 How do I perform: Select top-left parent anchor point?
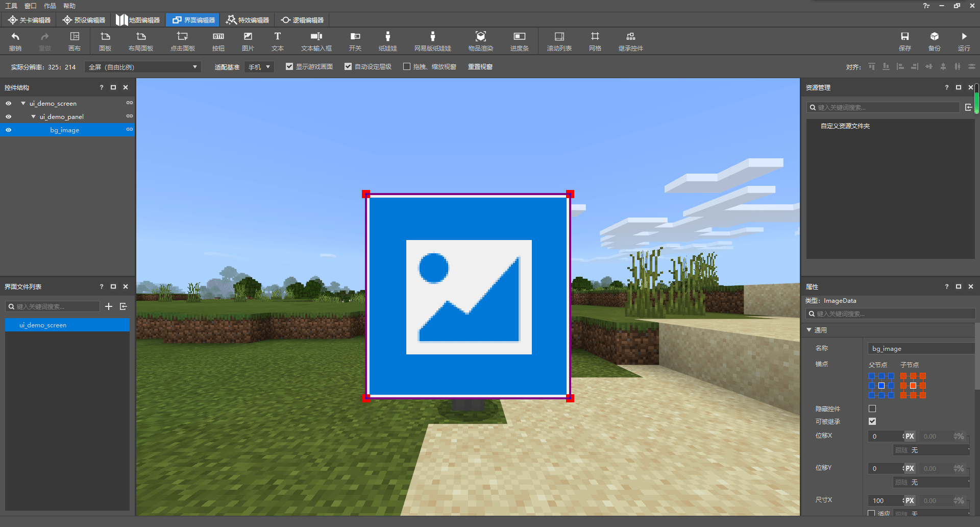(x=872, y=376)
